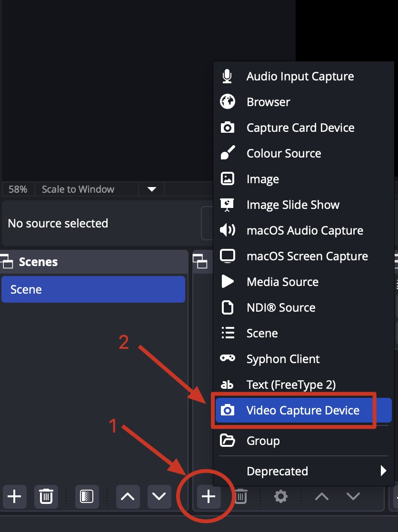Choose Video Capture Device from the menu
The width and height of the screenshot is (398, 532).
pyautogui.click(x=303, y=410)
